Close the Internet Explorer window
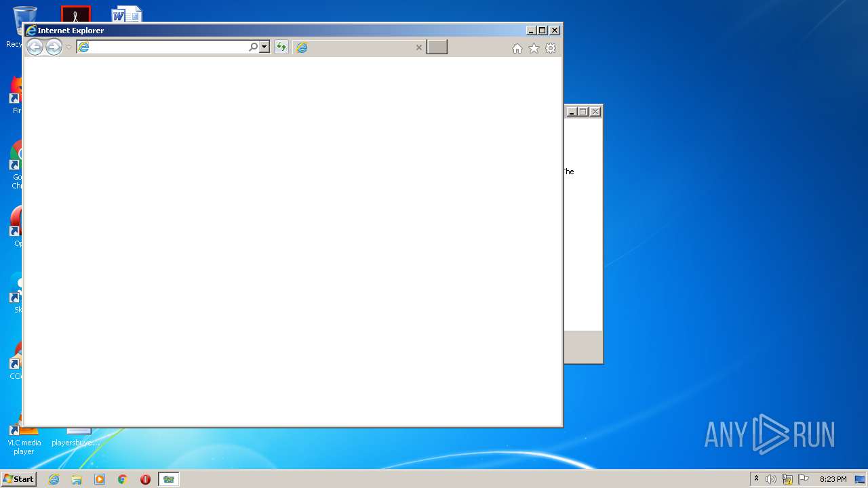Viewport: 868px width, 488px height. 555,30
